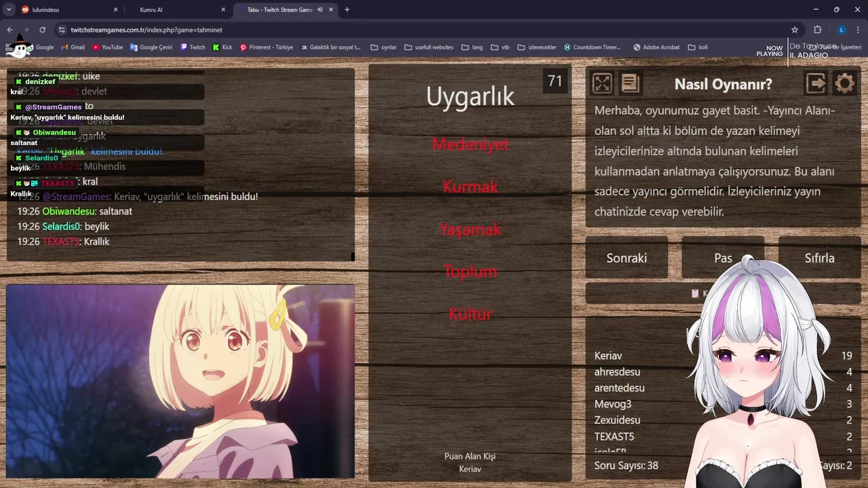Image resolution: width=868 pixels, height=488 pixels.
Task: Expand the lang bookmarks folder
Action: pos(472,47)
